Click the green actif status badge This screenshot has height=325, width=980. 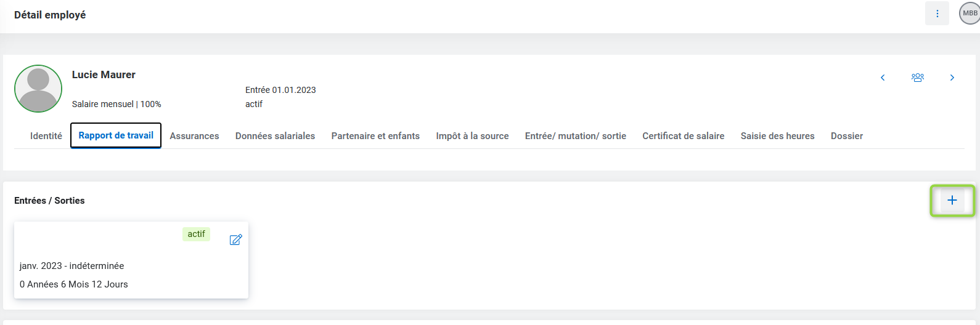click(196, 234)
